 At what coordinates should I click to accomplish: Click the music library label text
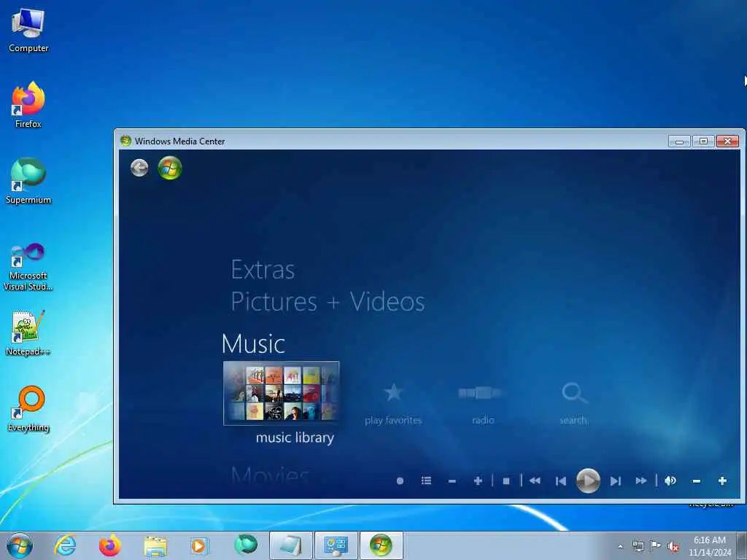(295, 437)
